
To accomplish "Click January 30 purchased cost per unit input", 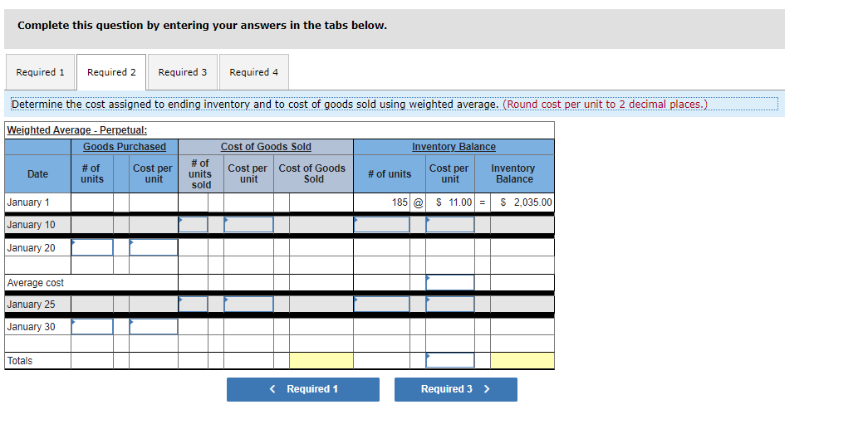I will tap(154, 327).
